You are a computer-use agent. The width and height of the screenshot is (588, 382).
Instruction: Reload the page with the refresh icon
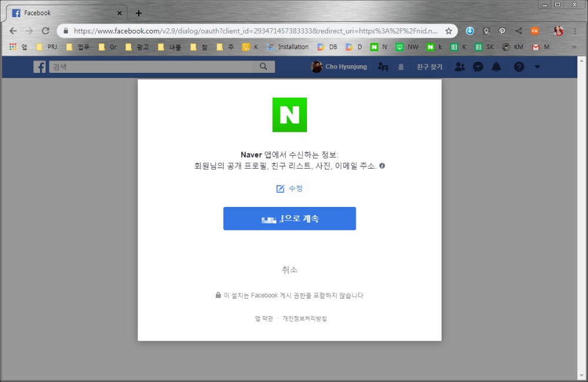pyautogui.click(x=45, y=31)
